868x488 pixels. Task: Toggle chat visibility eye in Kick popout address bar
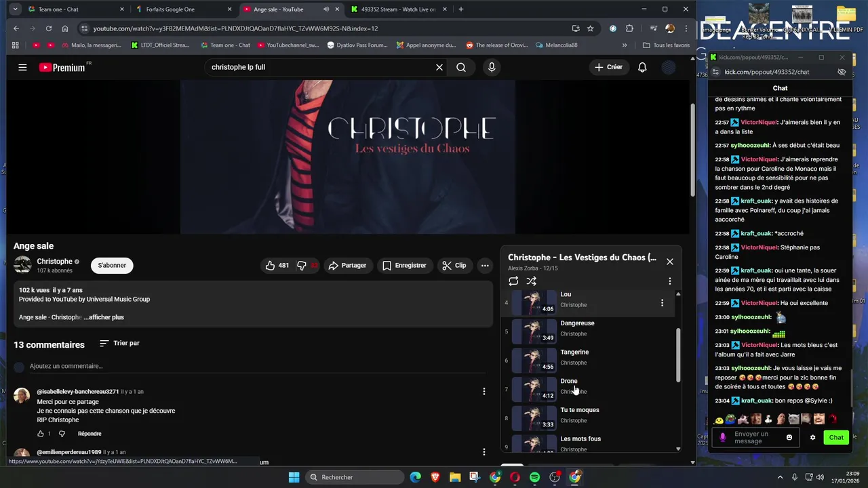[x=842, y=72]
